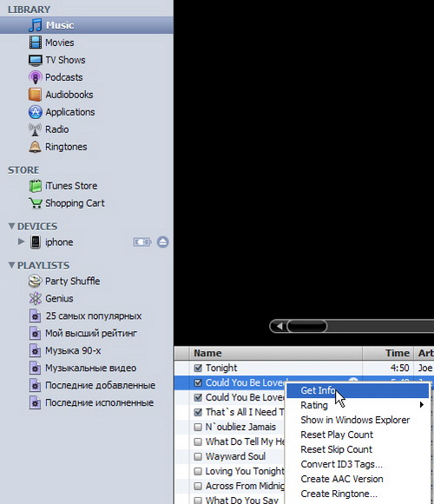The image size is (434, 504).
Task: Open Audiobooks via its book icon
Action: pos(36,95)
